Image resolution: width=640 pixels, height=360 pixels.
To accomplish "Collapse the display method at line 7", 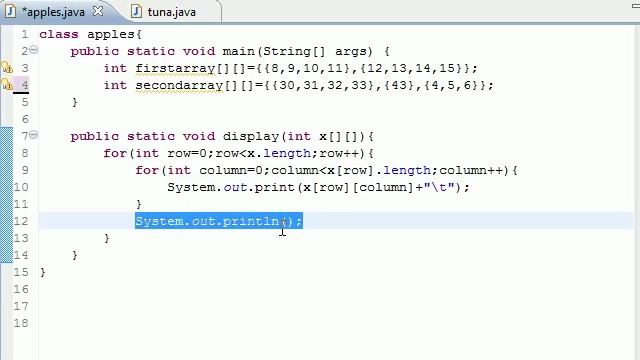I will (34, 135).
